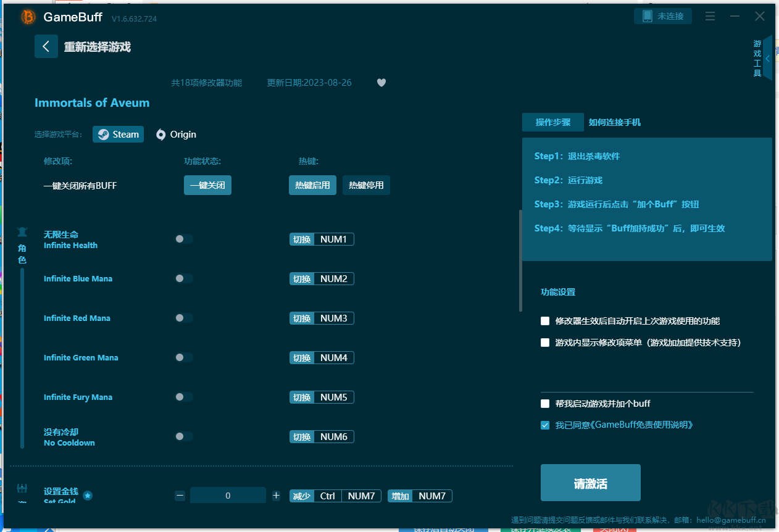
Task: Toggle the Infinite Green Mana switch
Action: click(x=183, y=357)
